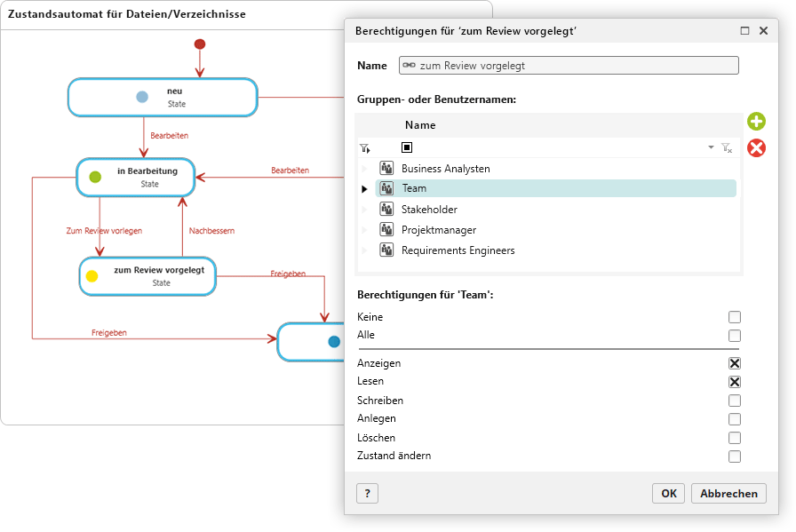Select 'zum Review vorgelegt' state node

coord(147,276)
